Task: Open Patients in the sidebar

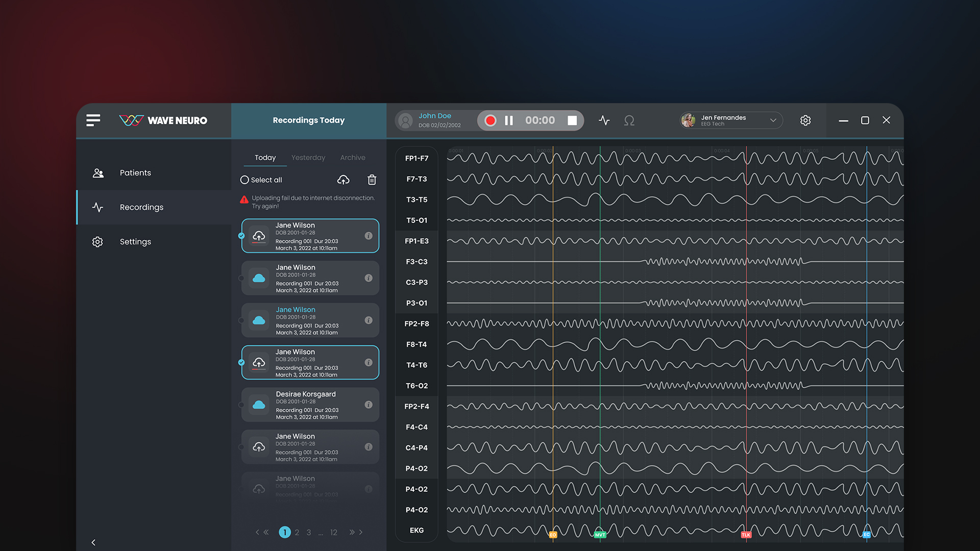Action: [154, 173]
